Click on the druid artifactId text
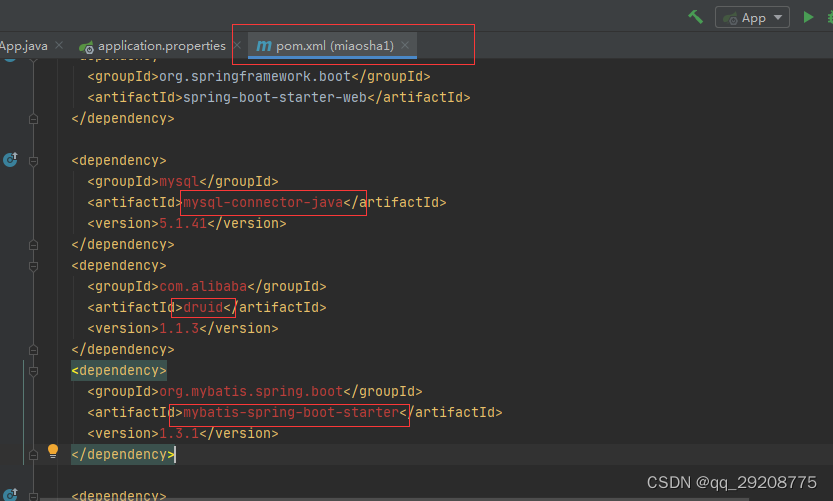The width and height of the screenshot is (833, 501). click(x=203, y=308)
